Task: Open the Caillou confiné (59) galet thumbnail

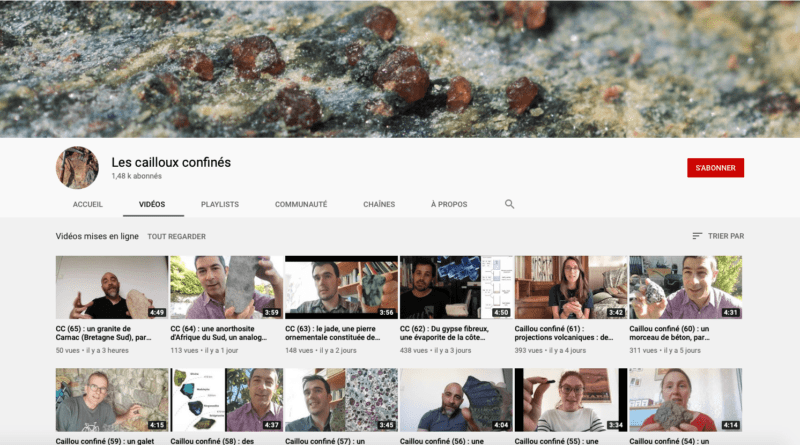Action: click(111, 400)
